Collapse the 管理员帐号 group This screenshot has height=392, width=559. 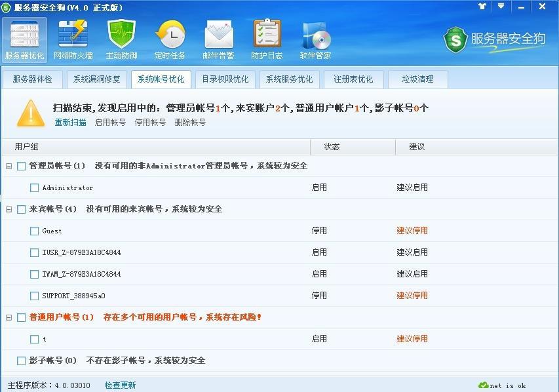pos(9,166)
